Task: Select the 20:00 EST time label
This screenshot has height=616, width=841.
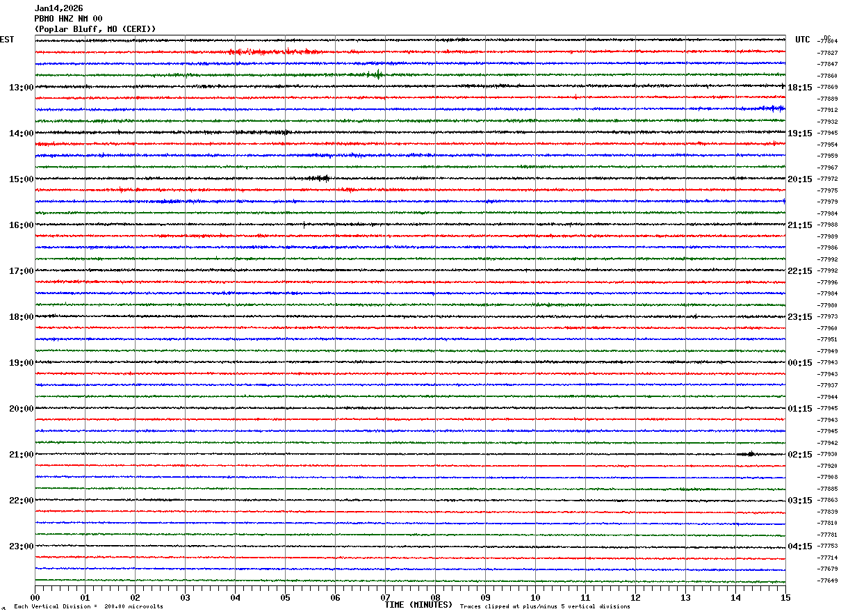Action: tap(22, 409)
